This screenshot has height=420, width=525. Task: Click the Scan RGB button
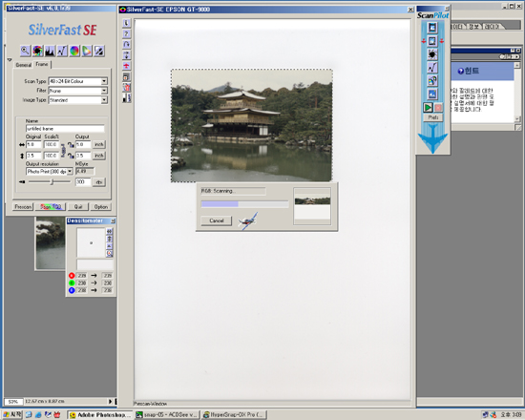click(x=51, y=206)
